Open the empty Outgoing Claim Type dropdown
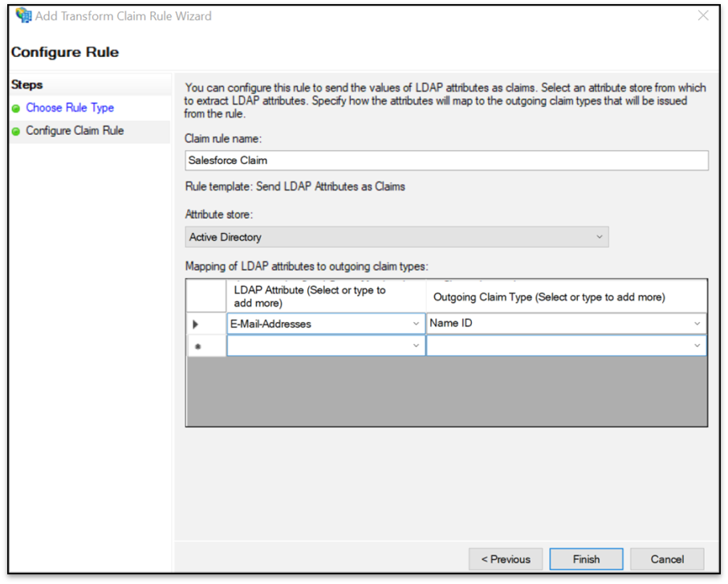The width and height of the screenshot is (728, 584). click(x=566, y=345)
